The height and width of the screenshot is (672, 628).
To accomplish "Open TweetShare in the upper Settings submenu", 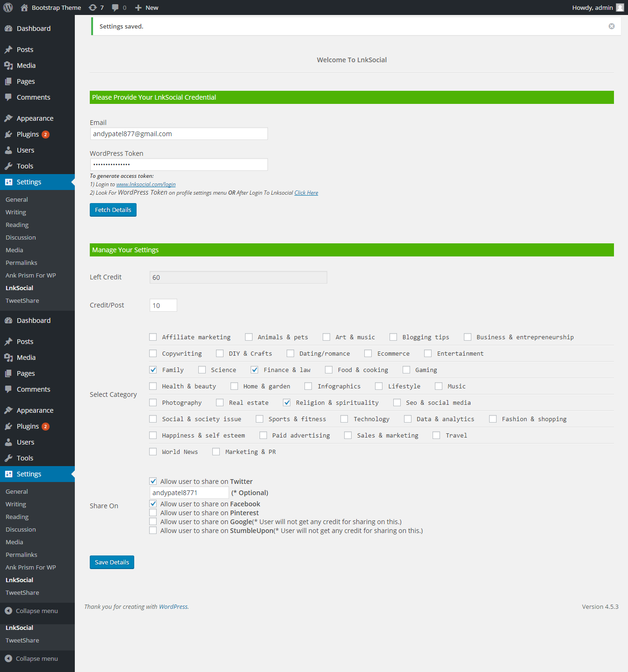I will coord(22,300).
